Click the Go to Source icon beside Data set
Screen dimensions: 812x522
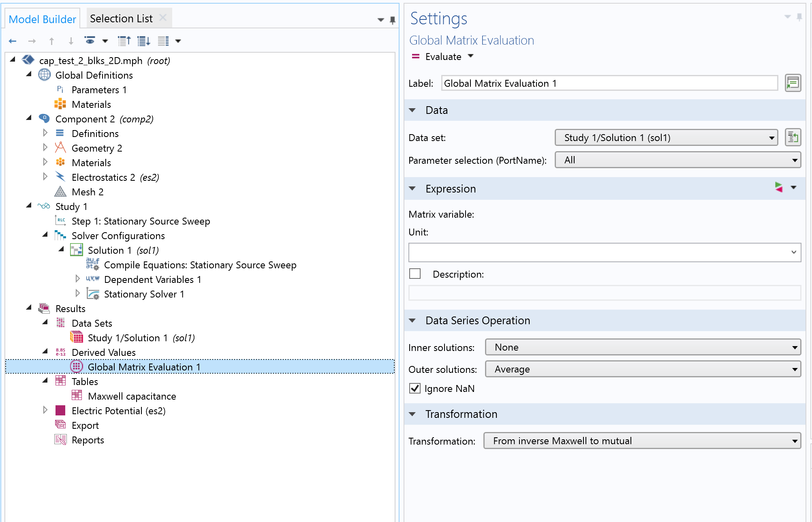click(x=793, y=138)
